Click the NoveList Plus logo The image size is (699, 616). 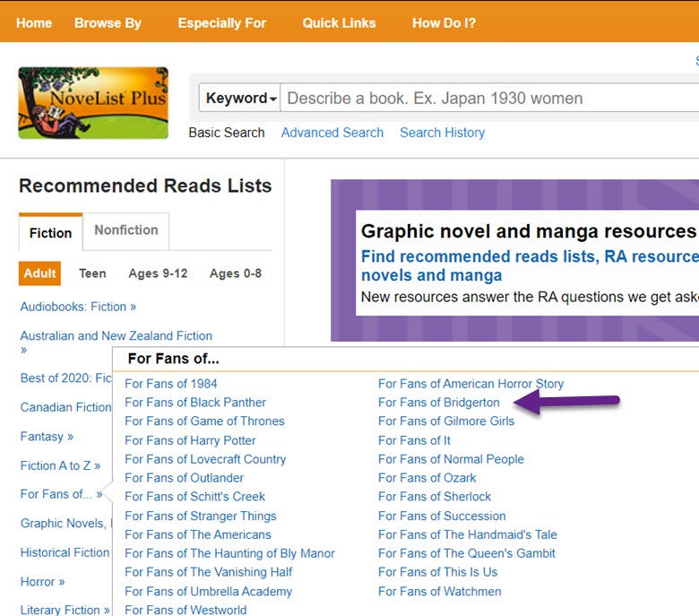pyautogui.click(x=93, y=102)
